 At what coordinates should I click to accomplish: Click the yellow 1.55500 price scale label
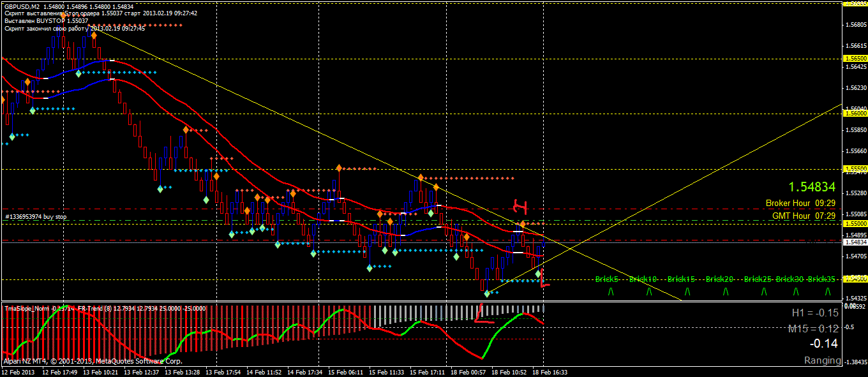click(x=855, y=169)
